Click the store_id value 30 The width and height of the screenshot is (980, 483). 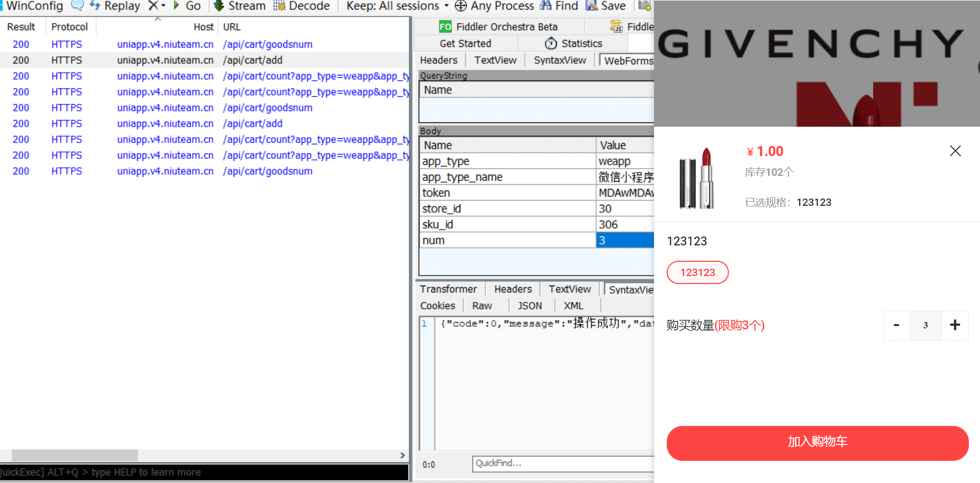pos(625,209)
